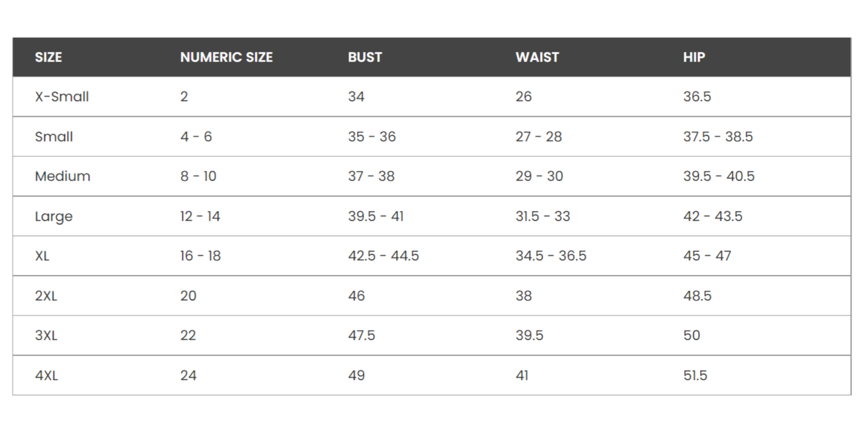Select the Small size row label
Viewport: 868px width, 434px height.
click(54, 136)
